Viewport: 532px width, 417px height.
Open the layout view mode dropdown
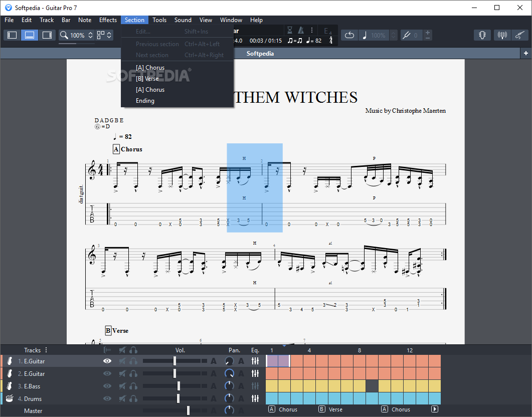(104, 35)
